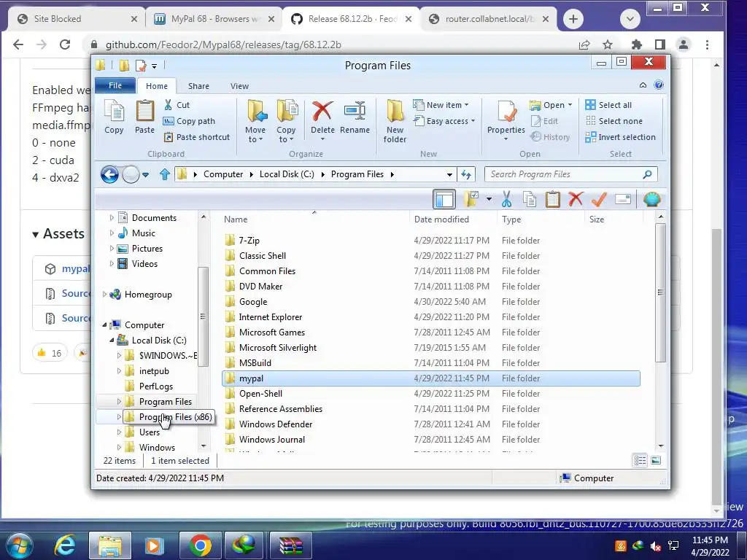Refresh the folder address bar
Screen dimensions: 747x560
click(x=466, y=175)
